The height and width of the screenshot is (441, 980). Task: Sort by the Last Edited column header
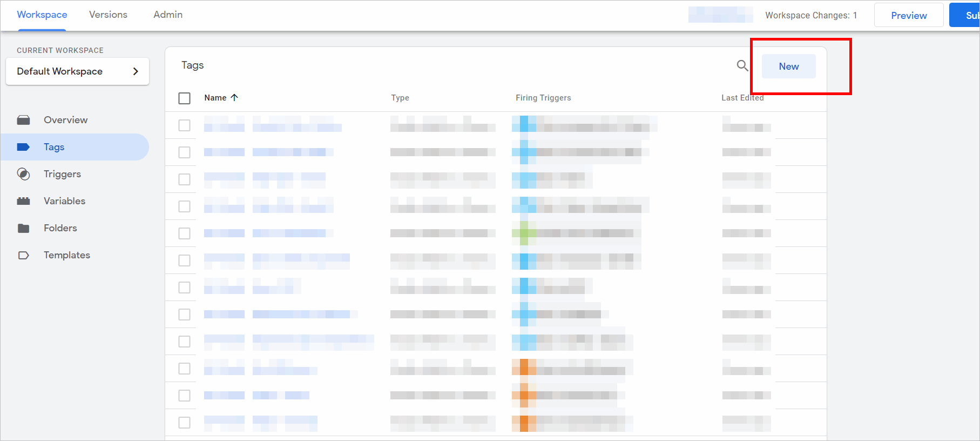click(x=742, y=98)
